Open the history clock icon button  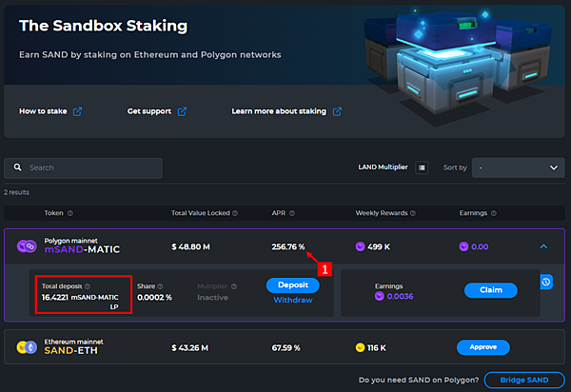coord(546,282)
